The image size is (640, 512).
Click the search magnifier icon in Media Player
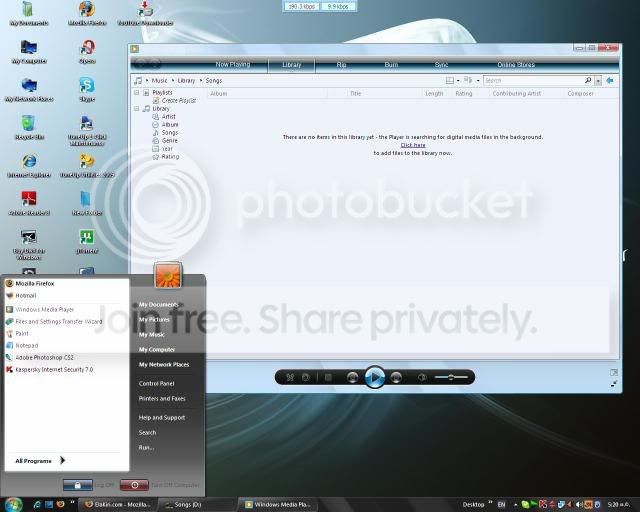coord(588,80)
